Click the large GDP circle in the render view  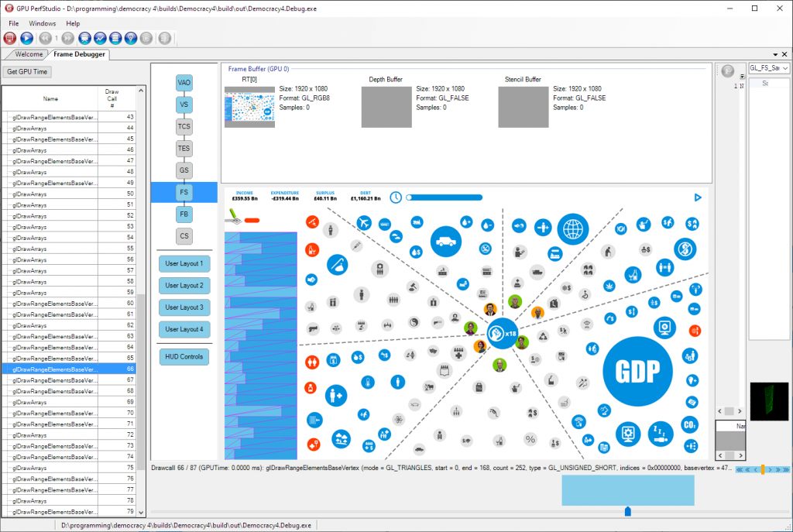[638, 372]
